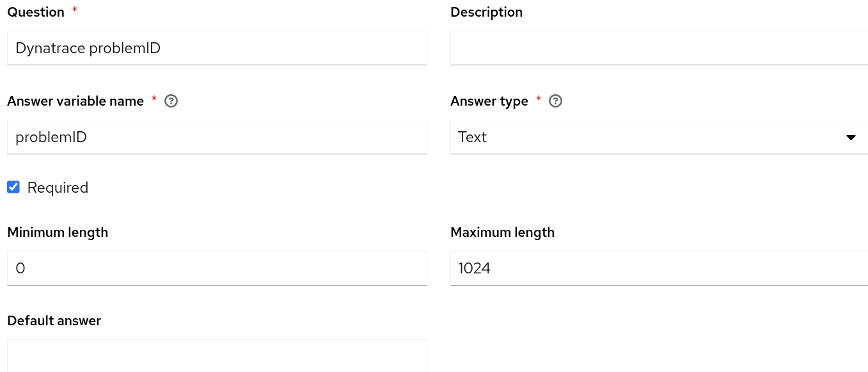The height and width of the screenshot is (372, 868).
Task: Toggle the Required checkbox
Action: coord(13,187)
